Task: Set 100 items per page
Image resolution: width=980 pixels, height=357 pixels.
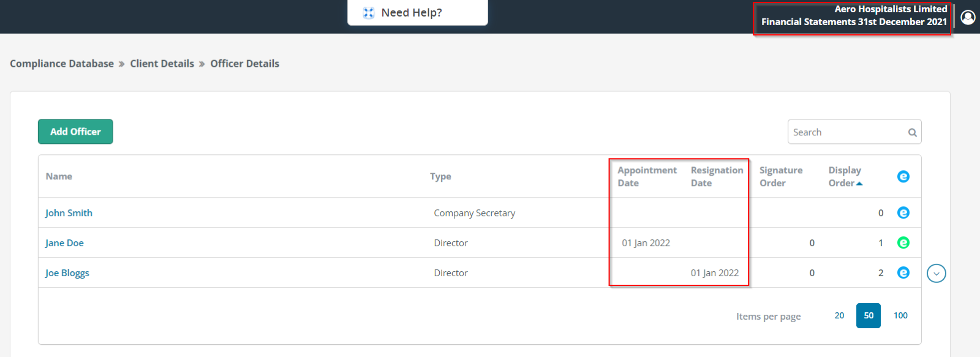Action: [900, 315]
